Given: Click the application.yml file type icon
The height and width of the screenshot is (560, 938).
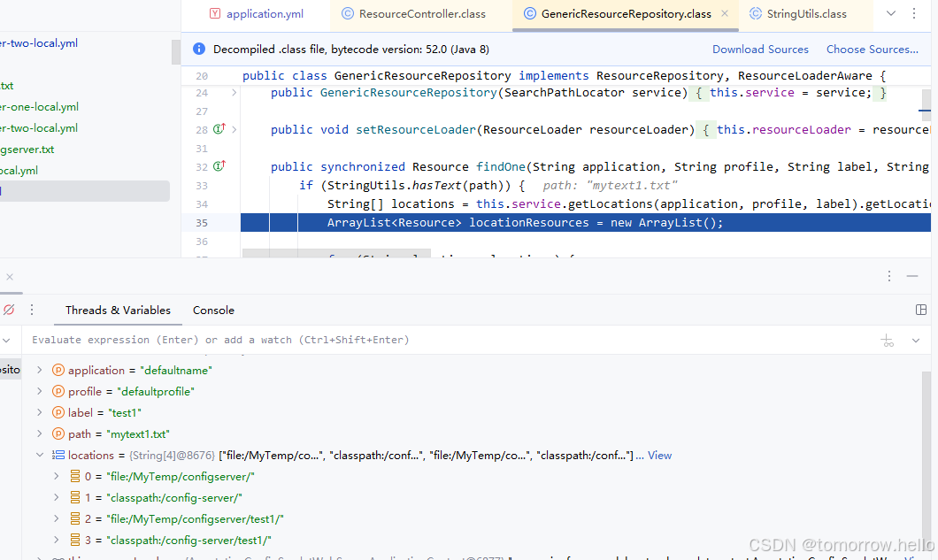Looking at the screenshot, I should coord(215,13).
